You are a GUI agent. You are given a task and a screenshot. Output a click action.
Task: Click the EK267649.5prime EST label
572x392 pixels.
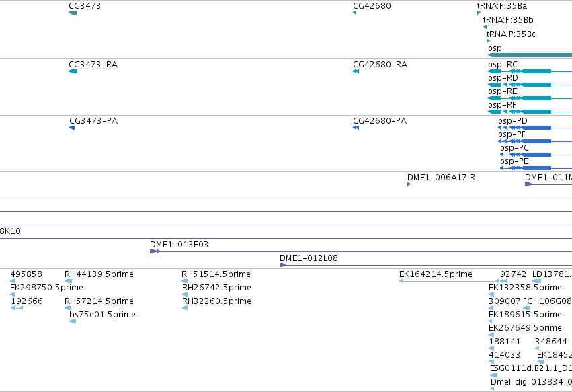525,328
